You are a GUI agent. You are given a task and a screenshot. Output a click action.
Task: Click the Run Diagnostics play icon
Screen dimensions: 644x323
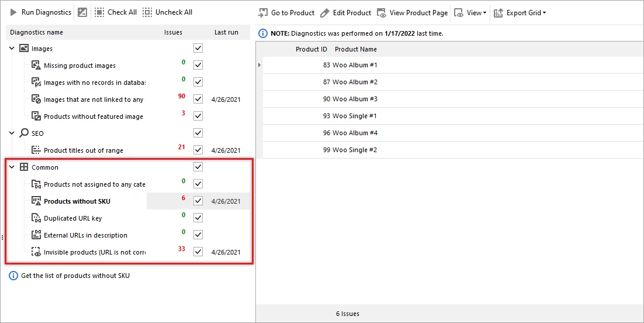click(13, 12)
